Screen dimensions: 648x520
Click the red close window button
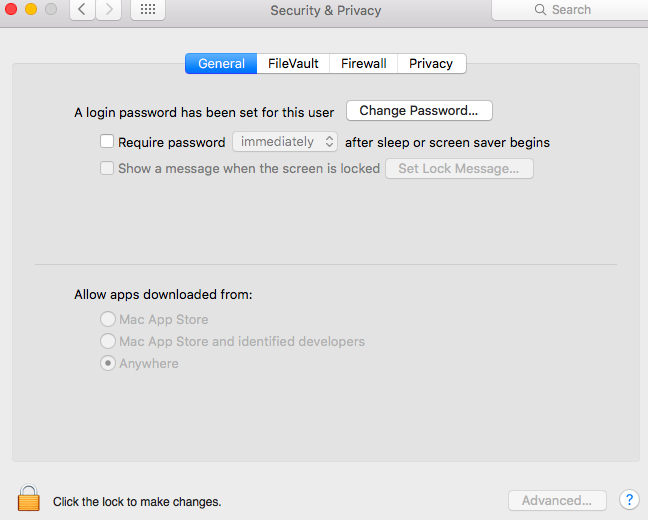11,9
